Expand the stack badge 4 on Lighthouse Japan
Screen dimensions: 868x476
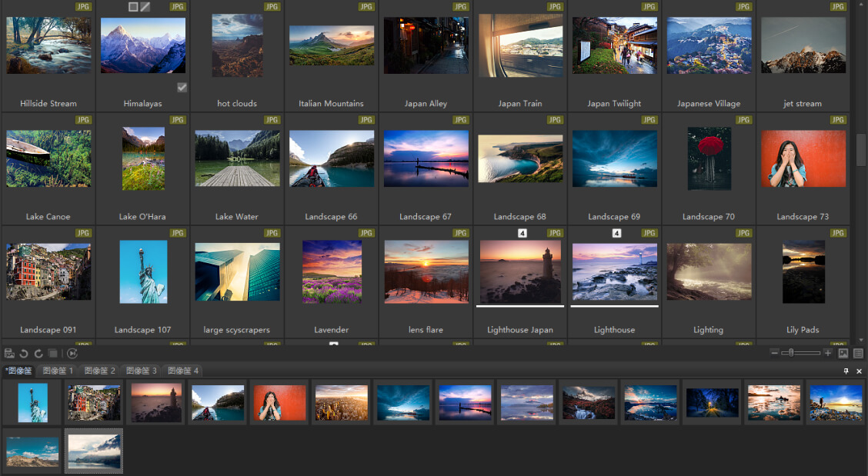pos(522,233)
